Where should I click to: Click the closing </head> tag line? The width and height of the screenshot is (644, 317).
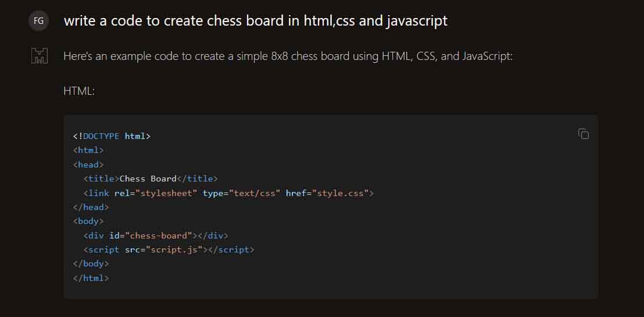(x=91, y=207)
